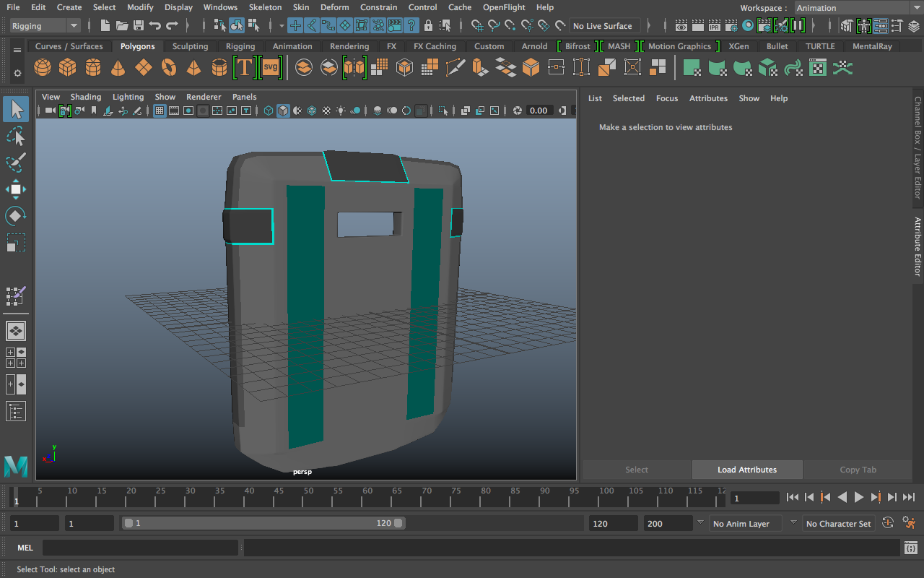Image resolution: width=924 pixels, height=578 pixels.
Task: Create a polygon torus from shelf
Action: point(169,68)
